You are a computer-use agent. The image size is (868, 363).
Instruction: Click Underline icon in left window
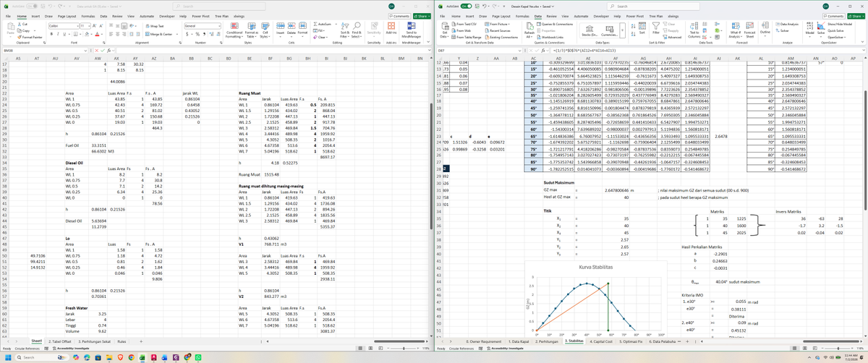(x=66, y=33)
